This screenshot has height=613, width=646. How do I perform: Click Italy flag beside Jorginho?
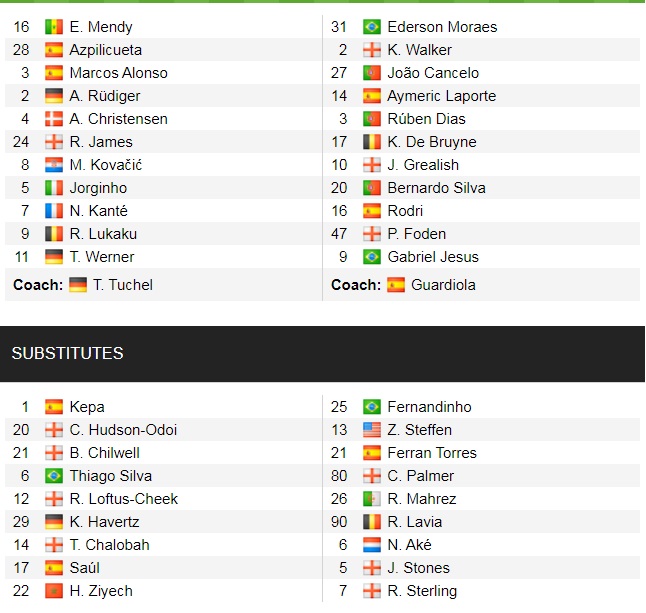[x=54, y=188]
